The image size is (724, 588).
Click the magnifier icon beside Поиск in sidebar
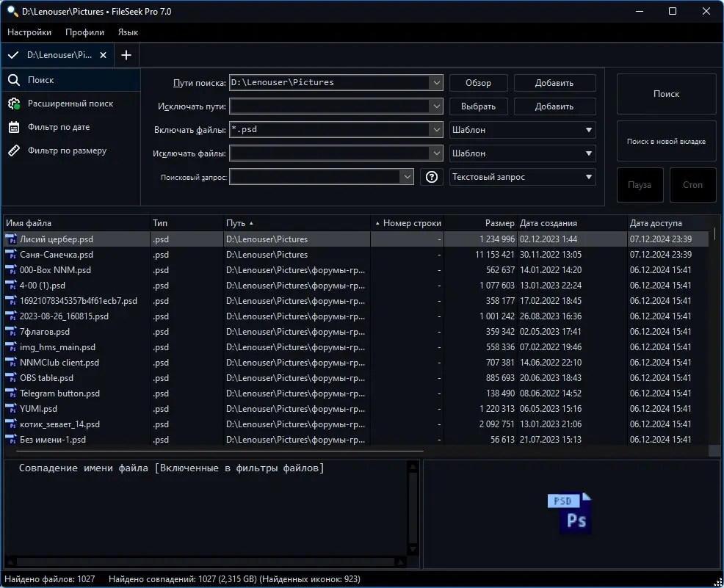click(14, 80)
